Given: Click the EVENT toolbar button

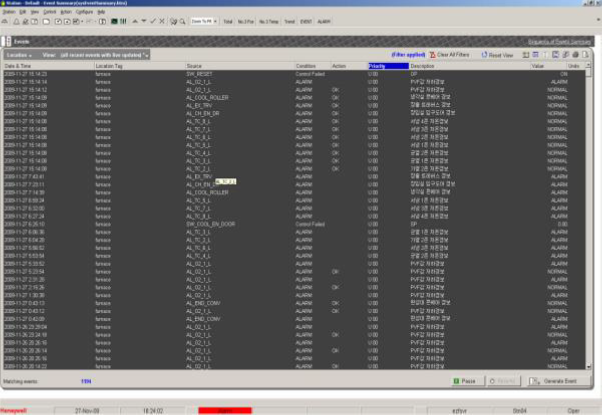Looking at the screenshot, I should (x=306, y=21).
